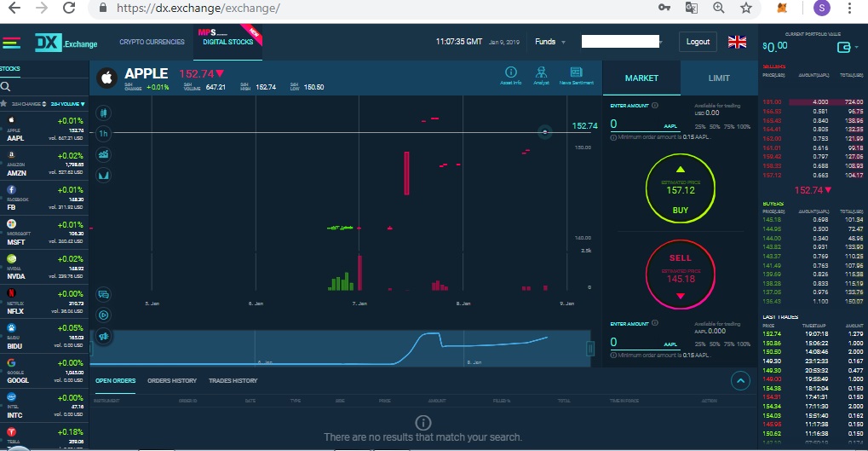Click info icon next to top Enter Amount
Image resolution: width=868 pixels, height=451 pixels.
pyautogui.click(x=655, y=105)
